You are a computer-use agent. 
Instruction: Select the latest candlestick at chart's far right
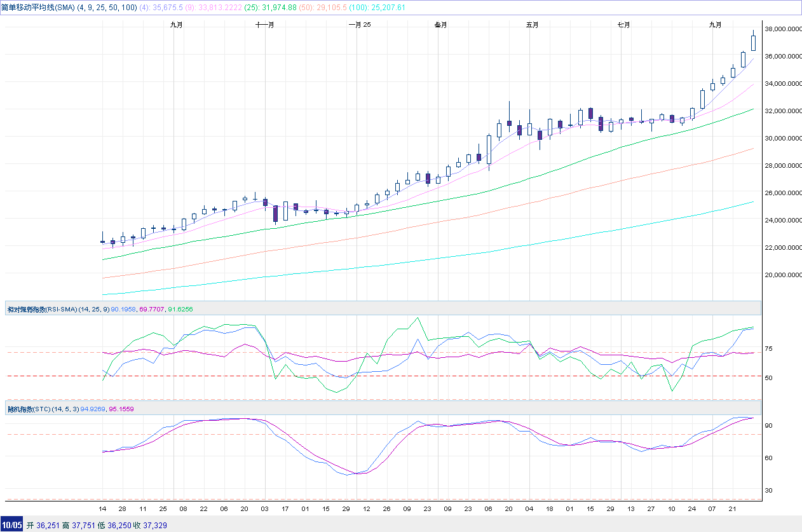(x=753, y=43)
